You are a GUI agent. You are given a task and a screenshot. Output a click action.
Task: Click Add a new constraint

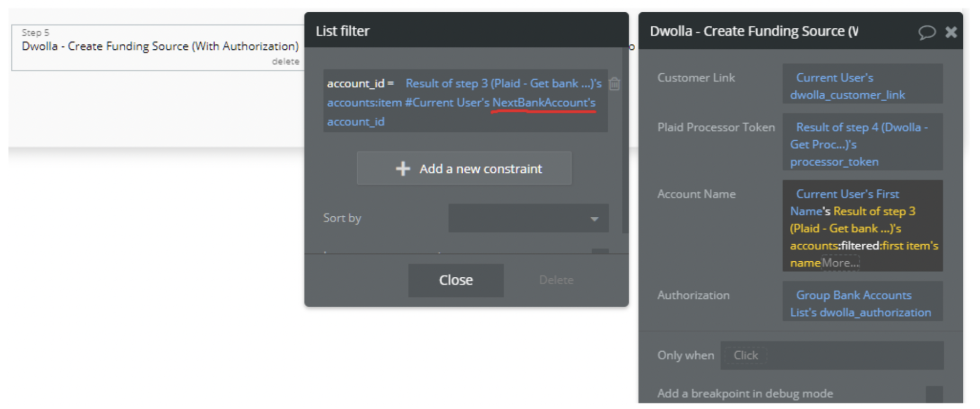pos(464,169)
